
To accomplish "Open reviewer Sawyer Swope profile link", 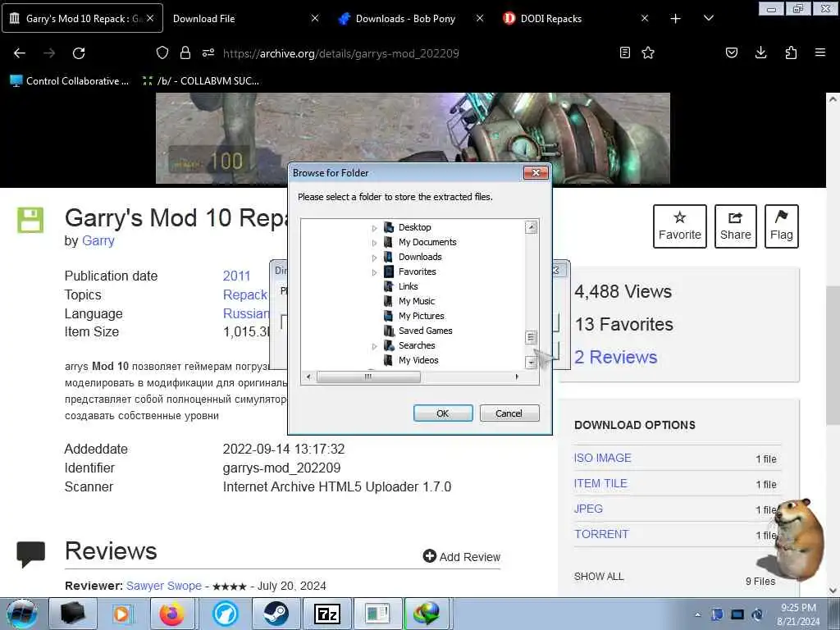I will pos(164,586).
